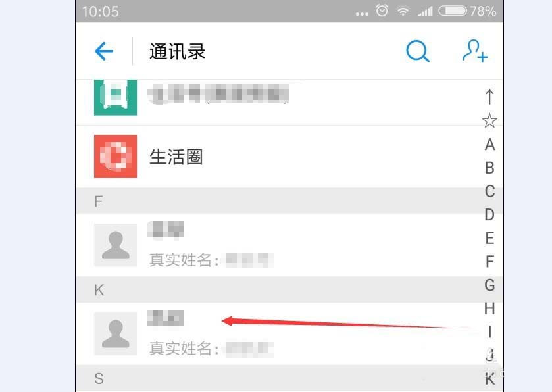Tap avatar of contact under K section

116,333
